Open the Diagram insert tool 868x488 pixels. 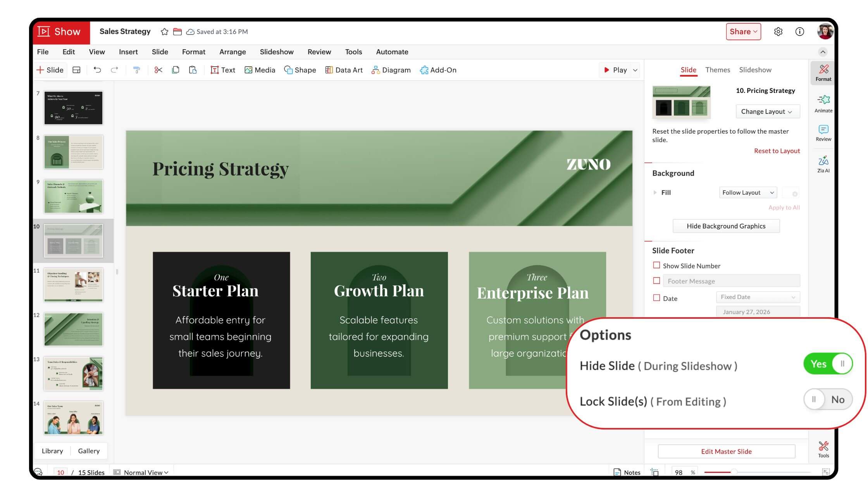point(391,70)
